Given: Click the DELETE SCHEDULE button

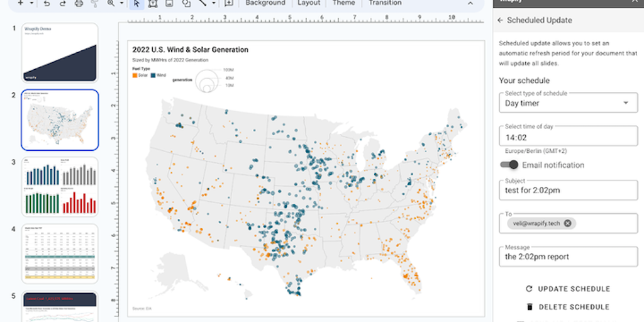Looking at the screenshot, I should (x=568, y=307).
